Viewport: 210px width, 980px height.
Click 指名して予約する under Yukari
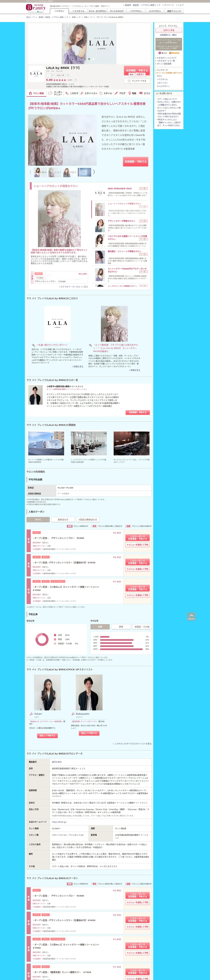pos(47,736)
